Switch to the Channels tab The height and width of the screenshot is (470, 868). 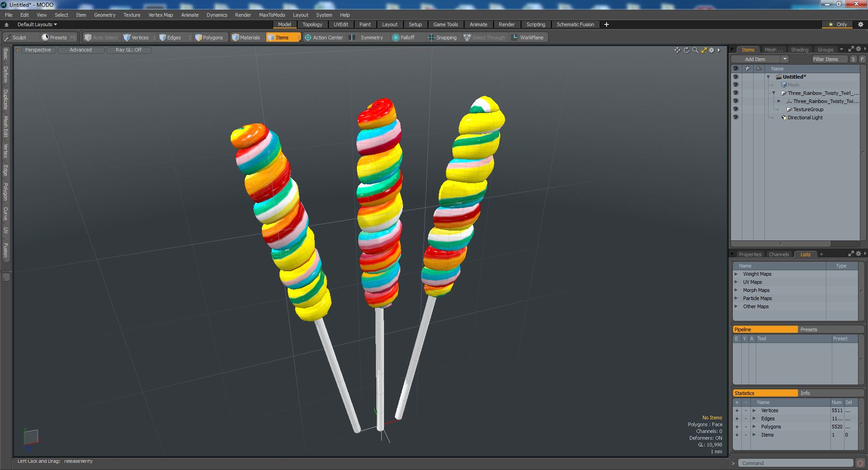(779, 254)
